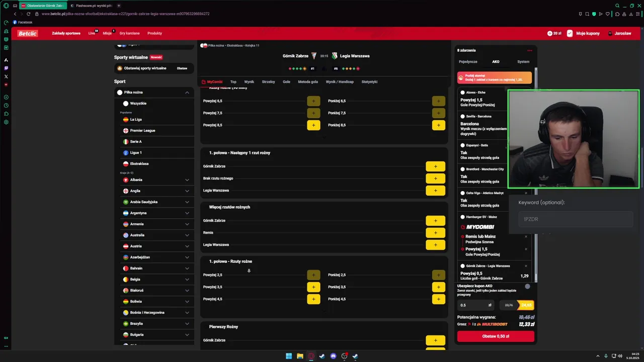Screen dimensions: 644x362
Task: Toggle Sevilla - Barcelona selection circle
Action: 462,116
